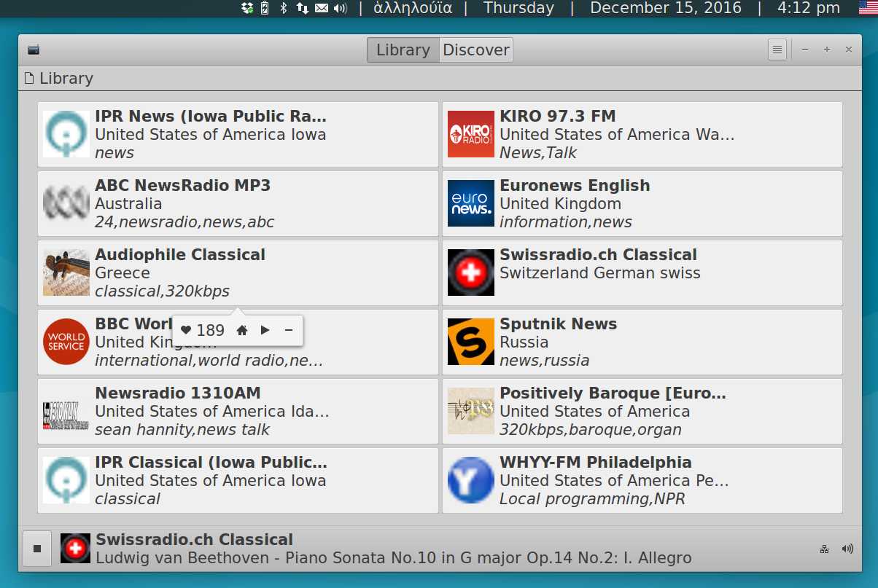Click the KIRO Radio logo
The height and width of the screenshot is (588, 878).
pyautogui.click(x=471, y=134)
